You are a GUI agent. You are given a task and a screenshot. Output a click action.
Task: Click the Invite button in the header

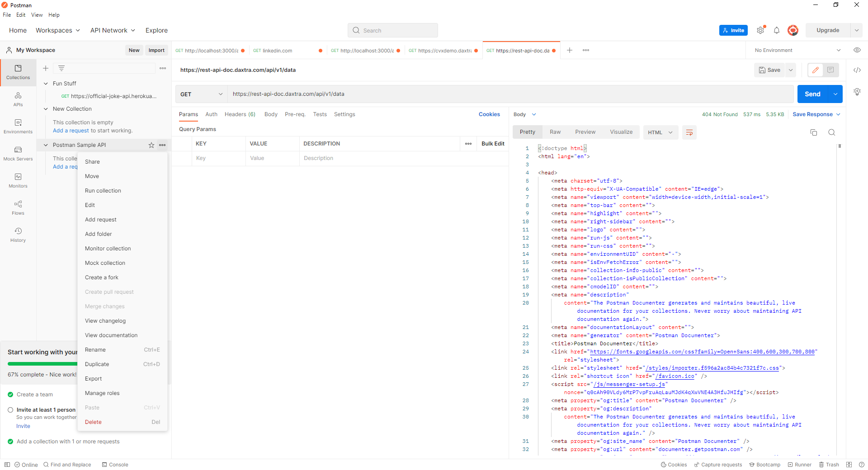[733, 30]
